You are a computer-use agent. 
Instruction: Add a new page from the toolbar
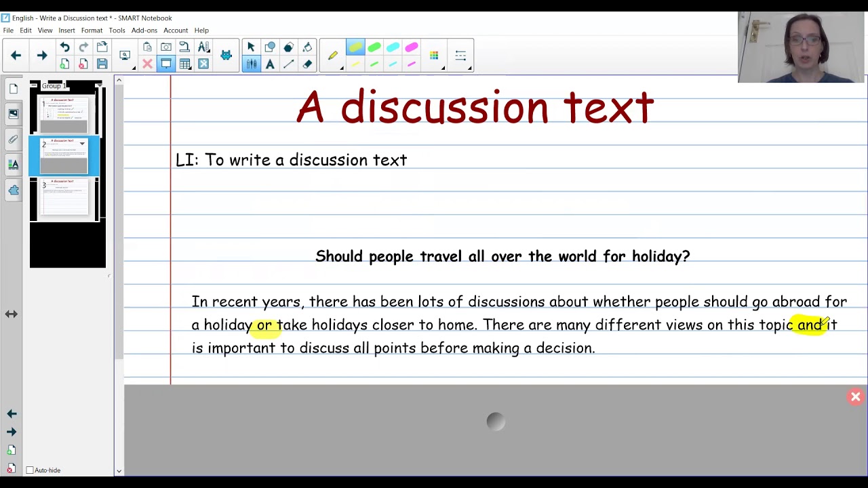64,64
